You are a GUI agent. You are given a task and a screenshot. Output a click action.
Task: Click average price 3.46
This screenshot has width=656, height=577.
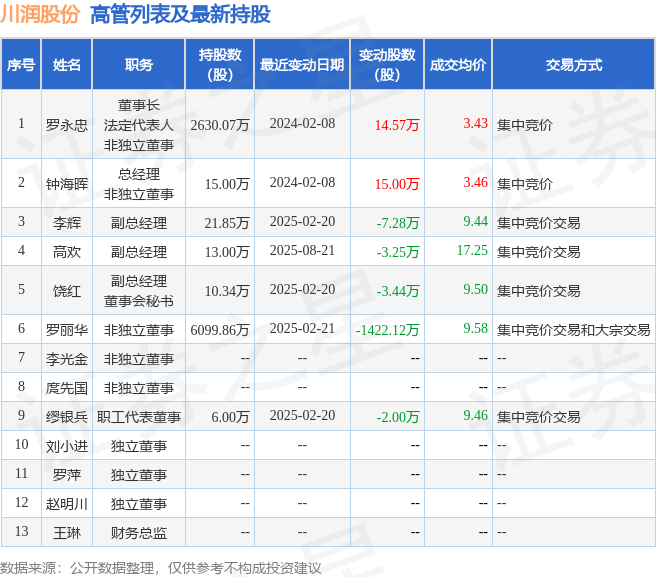click(475, 182)
